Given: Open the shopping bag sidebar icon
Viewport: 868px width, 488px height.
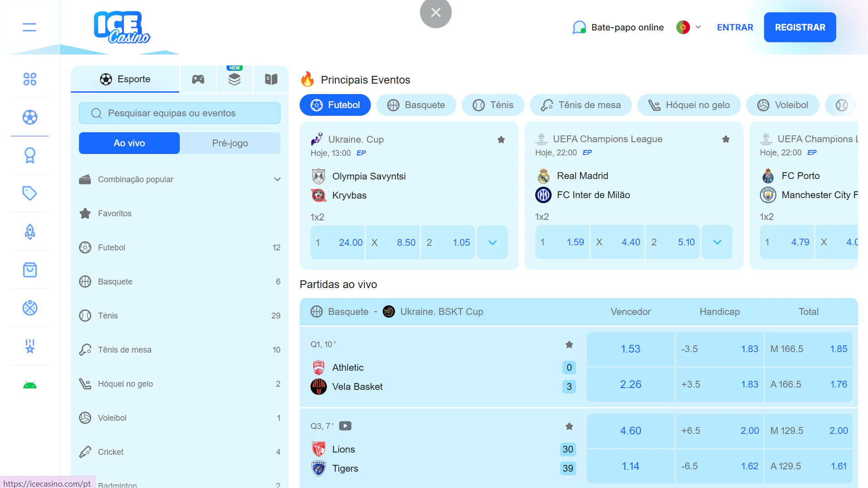Looking at the screenshot, I should [30, 270].
